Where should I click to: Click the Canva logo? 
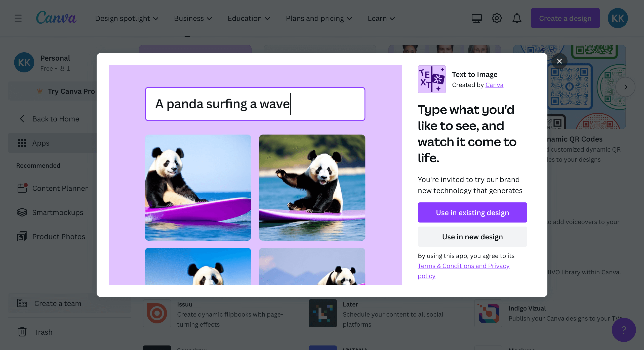(56, 18)
